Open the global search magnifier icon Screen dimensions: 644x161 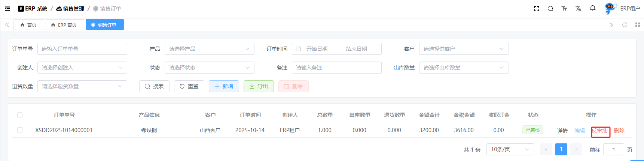coord(550,9)
